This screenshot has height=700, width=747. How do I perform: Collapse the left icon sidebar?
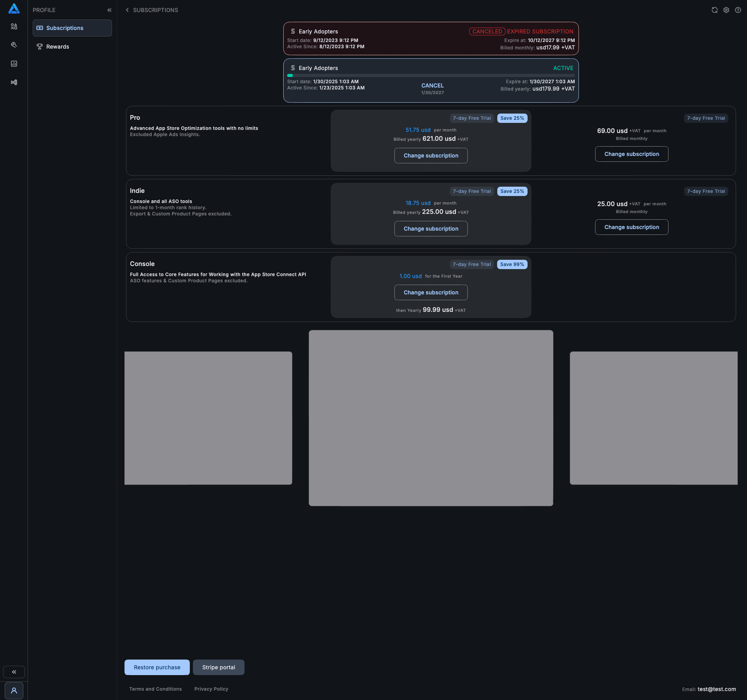click(14, 672)
